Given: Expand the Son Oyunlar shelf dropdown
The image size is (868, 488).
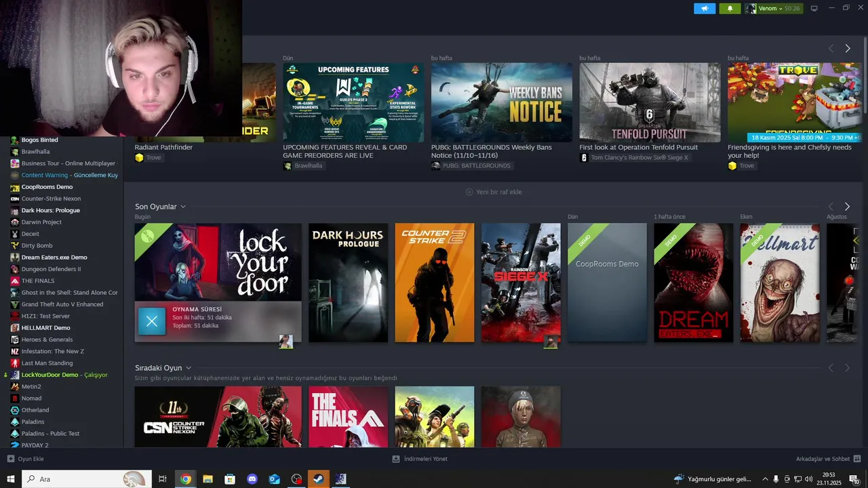Looking at the screenshot, I should click(x=183, y=207).
